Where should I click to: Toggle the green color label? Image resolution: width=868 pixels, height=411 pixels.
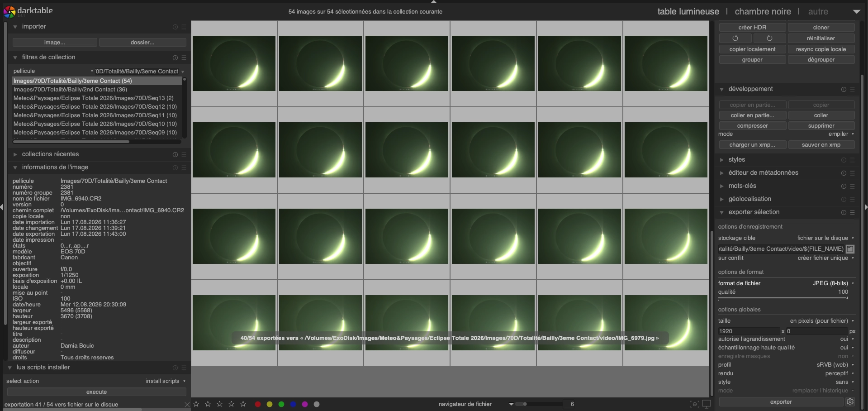click(x=281, y=404)
